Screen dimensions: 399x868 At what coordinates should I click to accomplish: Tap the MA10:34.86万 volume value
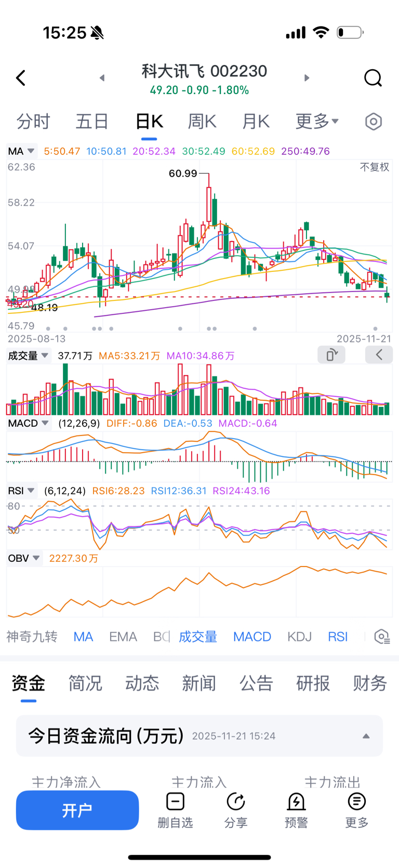pos(201,356)
